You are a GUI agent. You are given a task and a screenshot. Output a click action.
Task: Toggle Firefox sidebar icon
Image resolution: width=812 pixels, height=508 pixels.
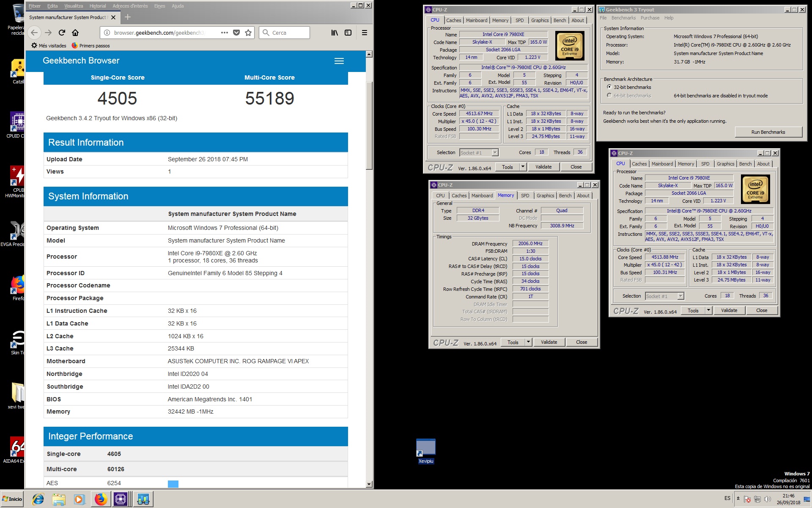pyautogui.click(x=348, y=33)
